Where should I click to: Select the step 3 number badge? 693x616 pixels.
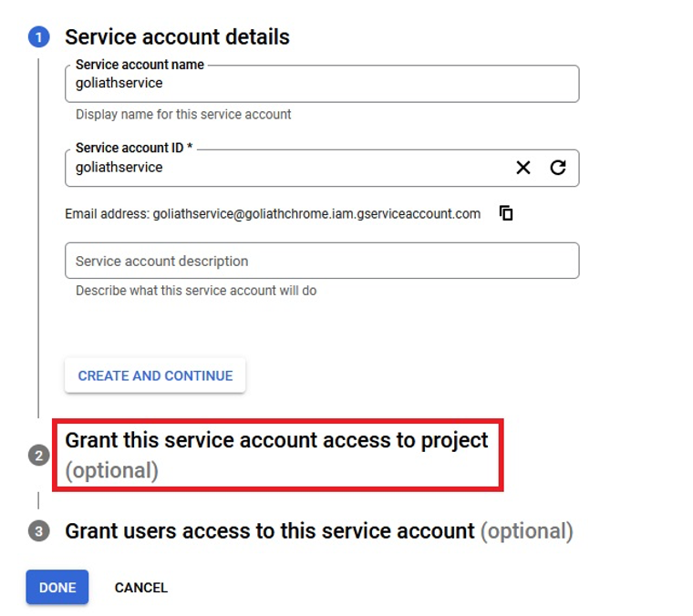39,531
